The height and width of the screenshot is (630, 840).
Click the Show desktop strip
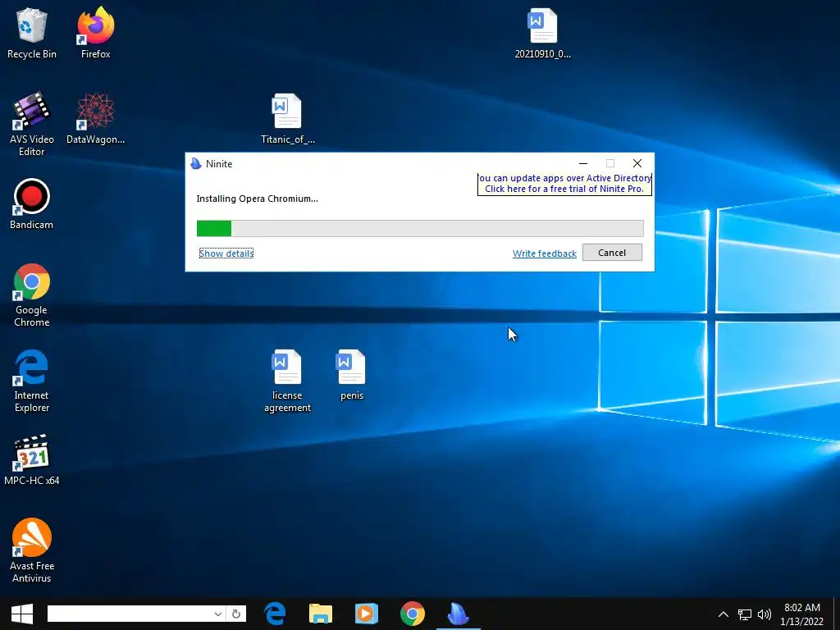click(x=837, y=614)
